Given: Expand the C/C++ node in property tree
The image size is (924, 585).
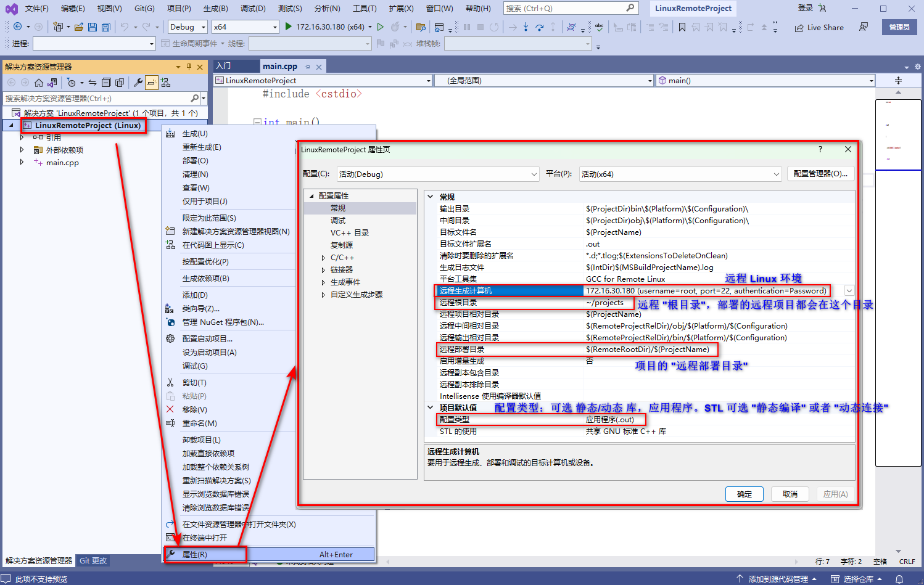Looking at the screenshot, I should (323, 258).
